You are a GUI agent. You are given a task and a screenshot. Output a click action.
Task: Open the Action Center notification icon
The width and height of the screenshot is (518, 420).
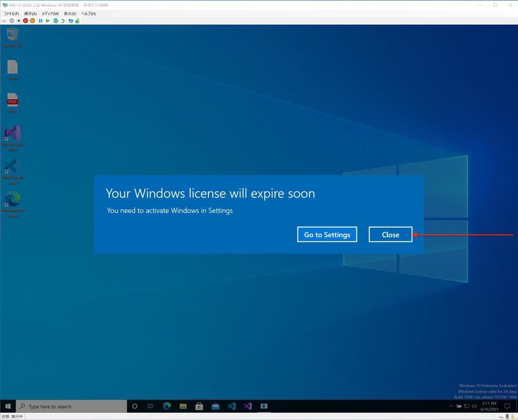[507, 406]
